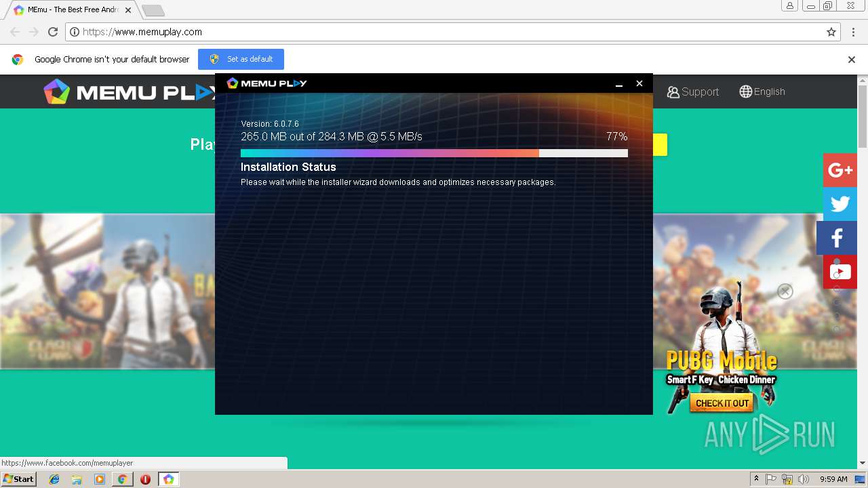Show hidden tray icons arrow

tap(756, 479)
